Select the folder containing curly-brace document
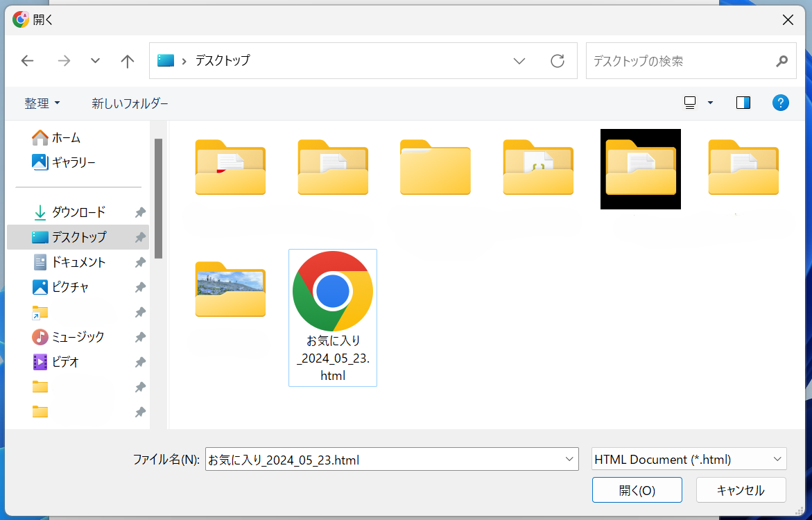The height and width of the screenshot is (520, 812). [x=538, y=167]
